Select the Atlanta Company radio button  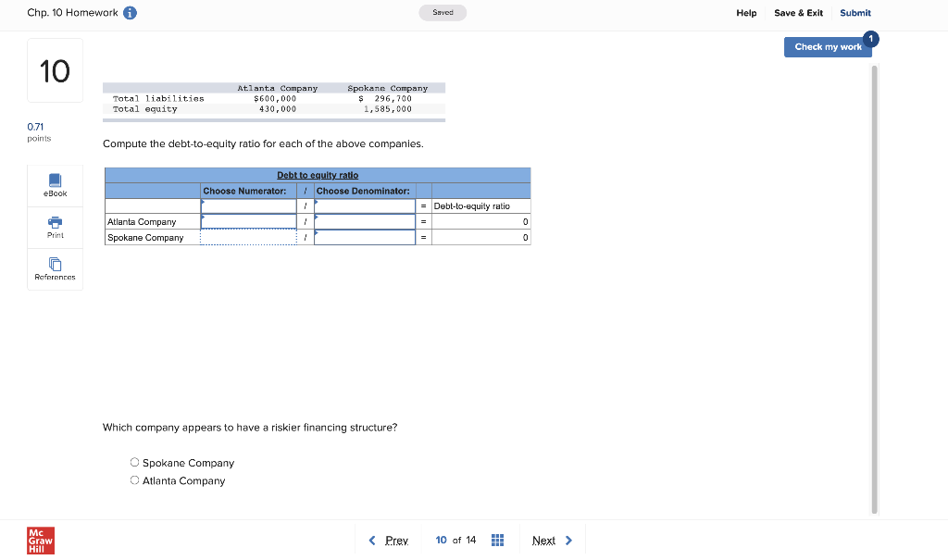(x=134, y=480)
